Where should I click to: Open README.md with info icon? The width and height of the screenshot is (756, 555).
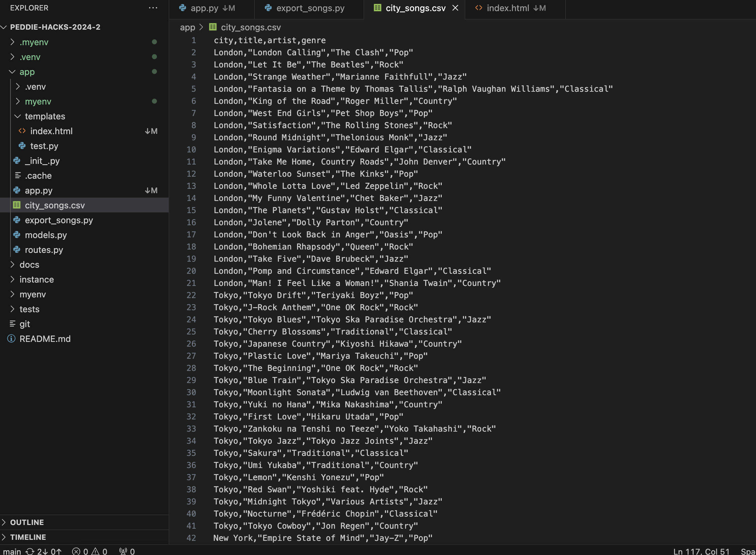[x=45, y=339]
